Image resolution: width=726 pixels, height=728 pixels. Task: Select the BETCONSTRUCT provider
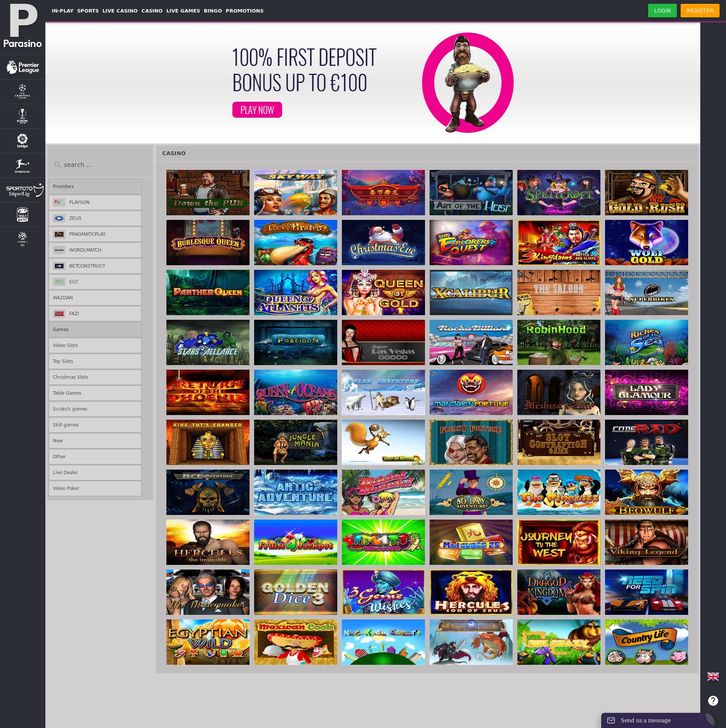coord(95,266)
